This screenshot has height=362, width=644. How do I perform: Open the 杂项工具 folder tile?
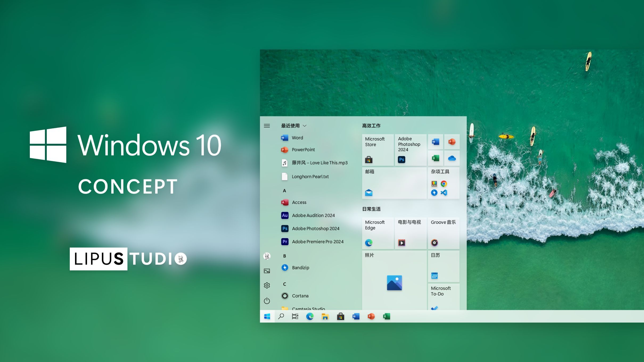point(444,183)
